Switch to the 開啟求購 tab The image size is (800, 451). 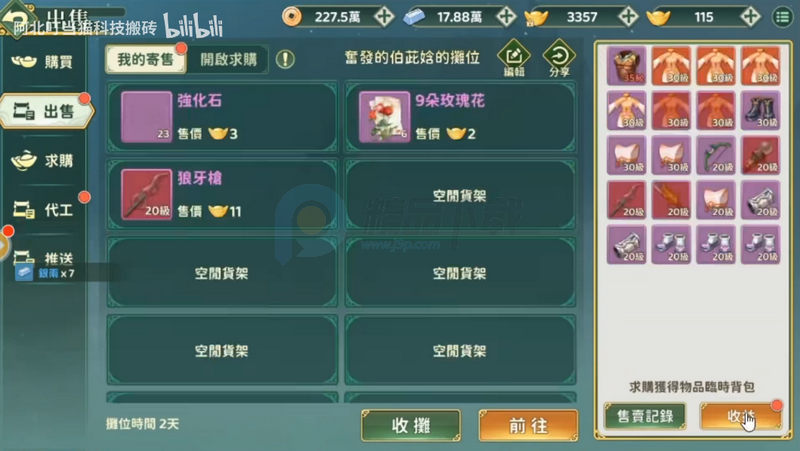pos(228,60)
